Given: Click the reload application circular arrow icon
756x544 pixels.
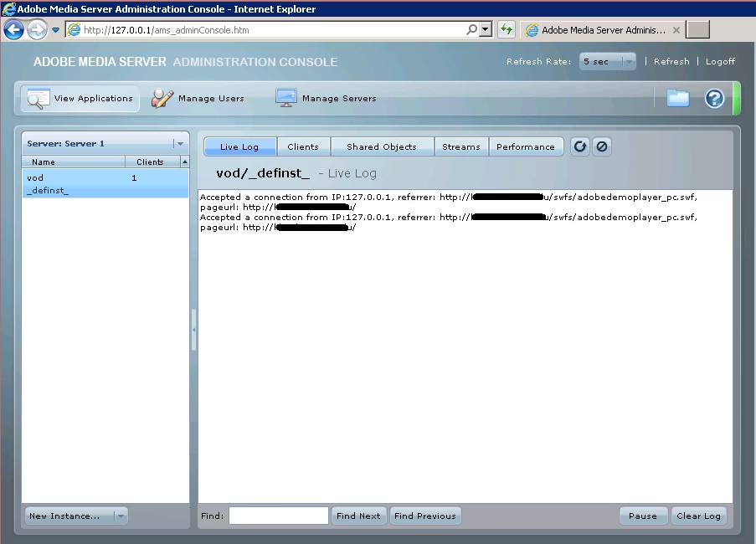Looking at the screenshot, I should tap(580, 146).
